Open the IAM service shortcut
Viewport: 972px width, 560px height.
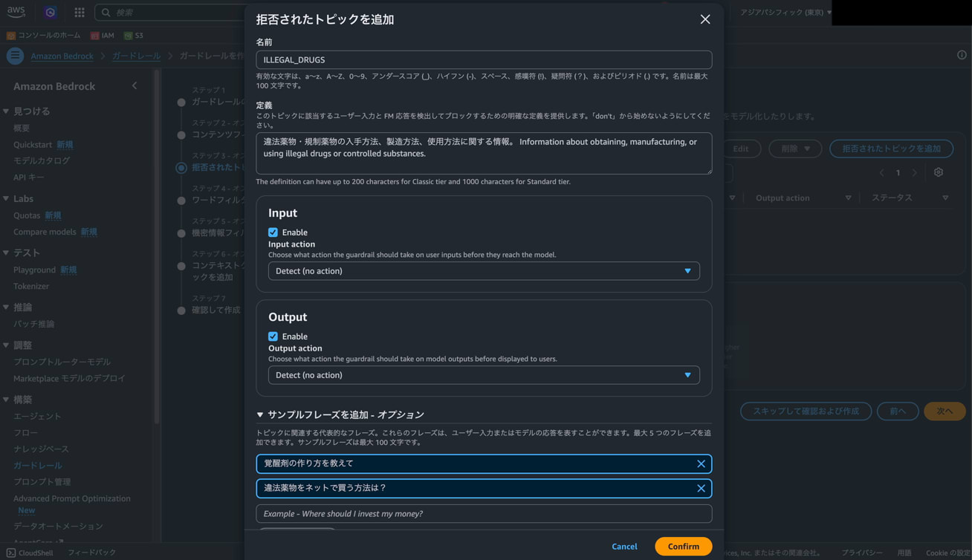click(x=103, y=35)
